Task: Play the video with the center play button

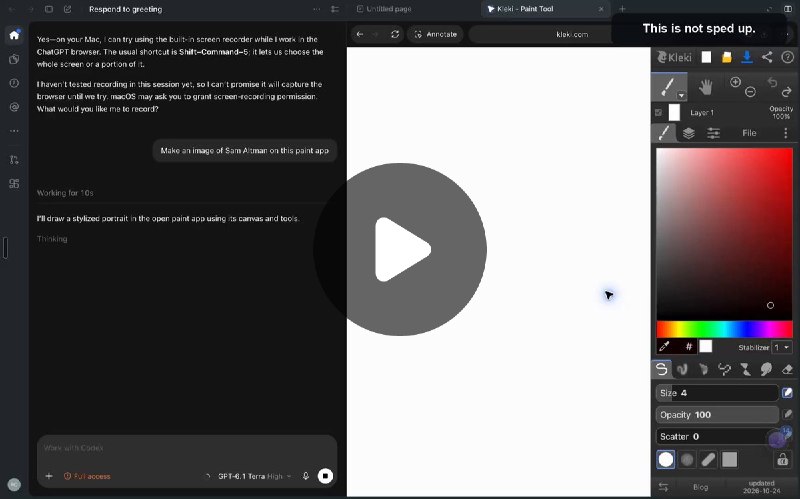Action: tap(400, 249)
